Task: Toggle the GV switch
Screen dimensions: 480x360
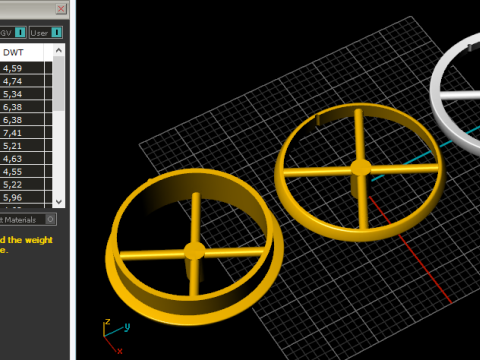Action: (20, 33)
